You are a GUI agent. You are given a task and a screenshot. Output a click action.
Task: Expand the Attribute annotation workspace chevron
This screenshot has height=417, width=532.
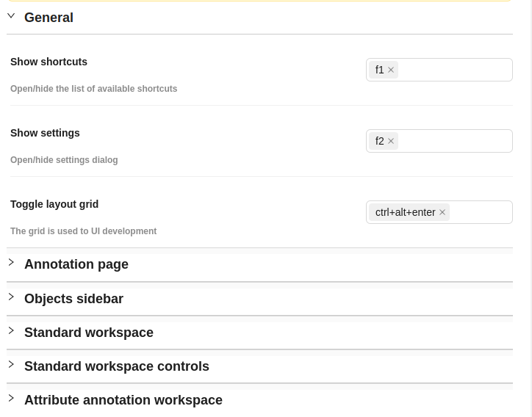coord(11,399)
